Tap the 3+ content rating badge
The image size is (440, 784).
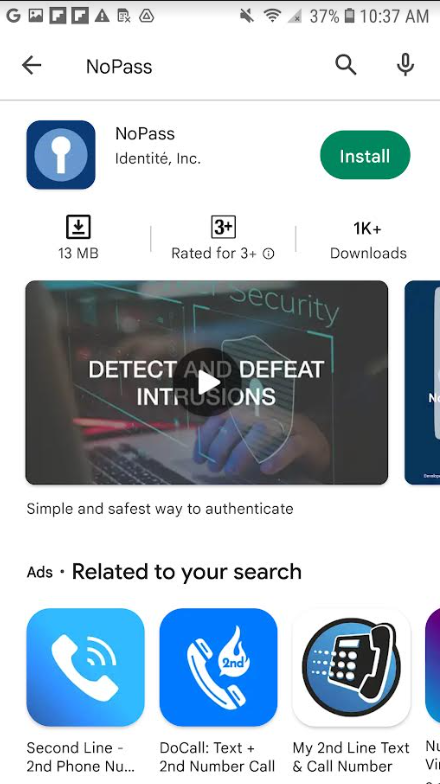tap(223, 228)
